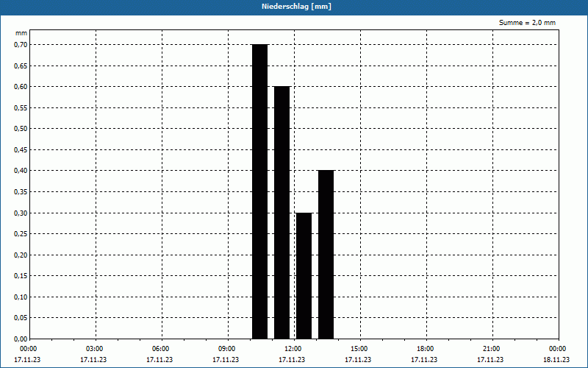Click the 17.11.23 date under 21:00
Image resolution: width=588 pixels, height=368 pixels.
(x=490, y=360)
